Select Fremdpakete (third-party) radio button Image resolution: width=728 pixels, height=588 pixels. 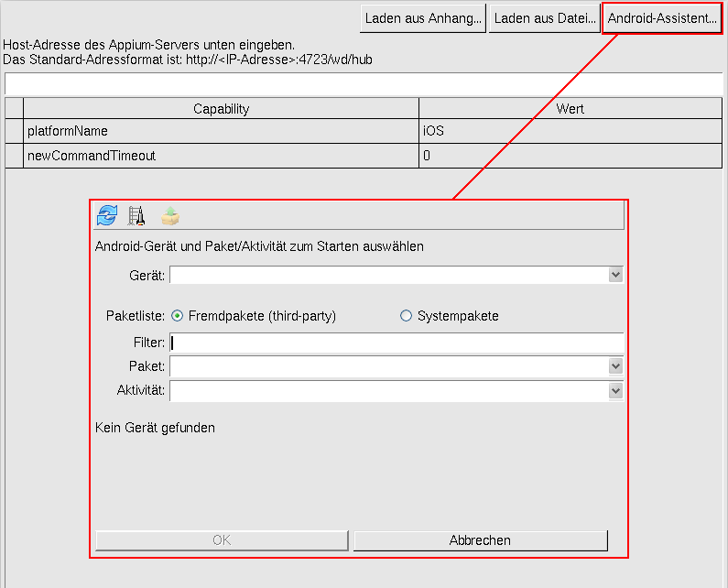tap(178, 316)
